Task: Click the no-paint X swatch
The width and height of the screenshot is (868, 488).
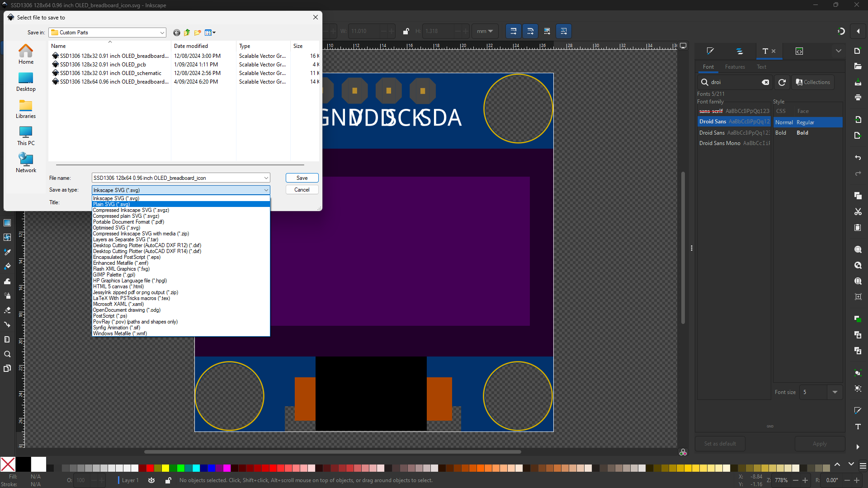Action: click(8, 465)
